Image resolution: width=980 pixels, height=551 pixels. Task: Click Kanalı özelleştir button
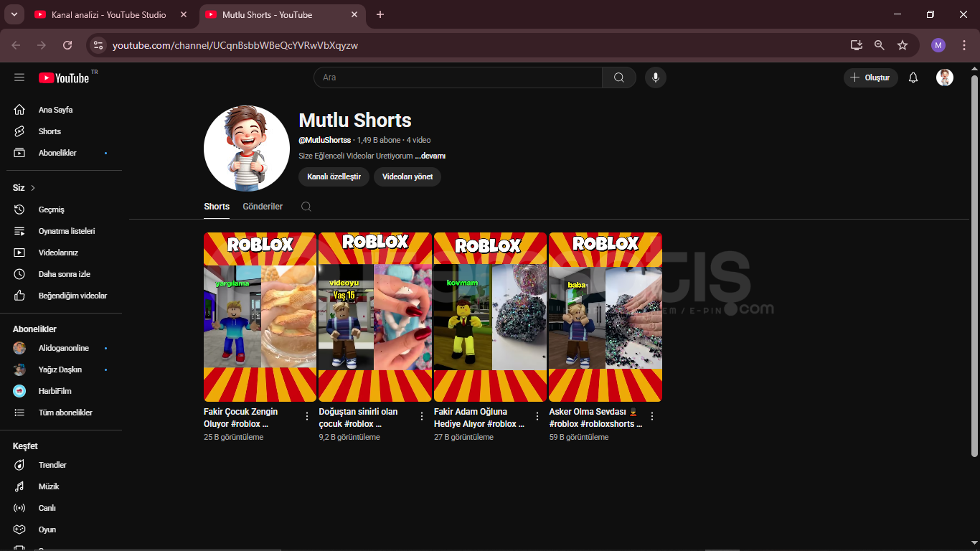coord(334,176)
